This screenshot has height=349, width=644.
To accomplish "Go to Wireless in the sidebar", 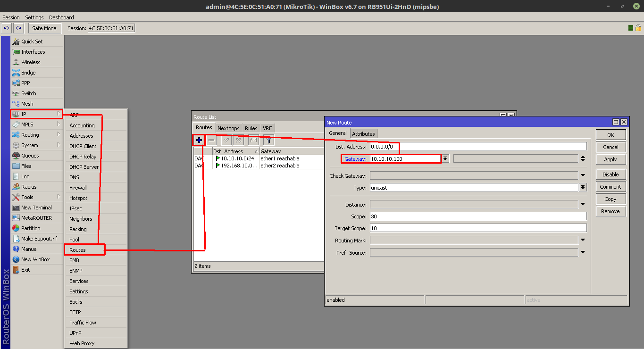I will click(x=37, y=62).
